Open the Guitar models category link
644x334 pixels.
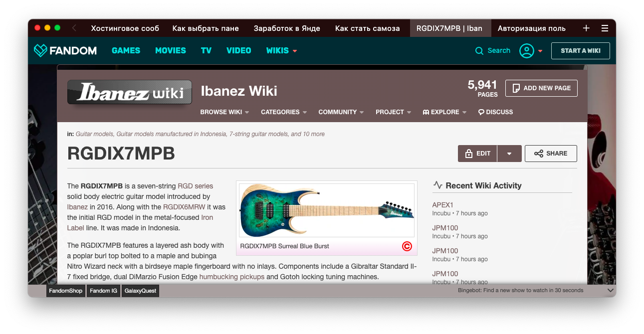point(95,134)
